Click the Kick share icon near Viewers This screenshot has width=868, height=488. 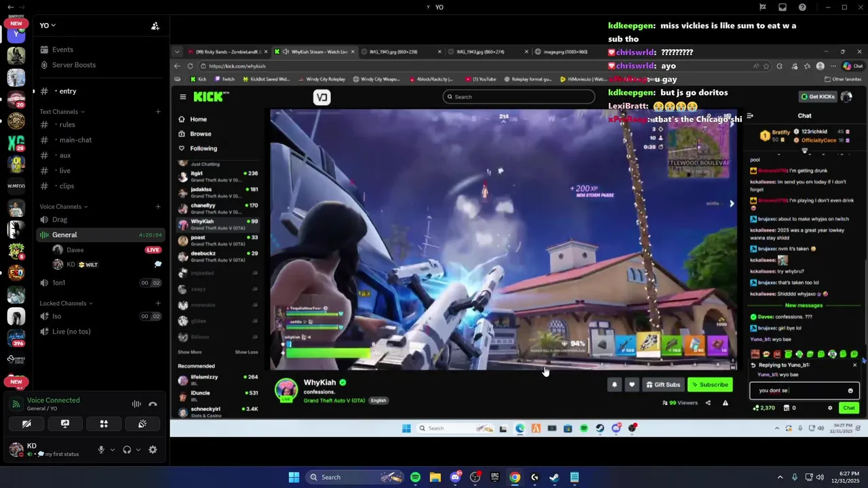tap(708, 403)
